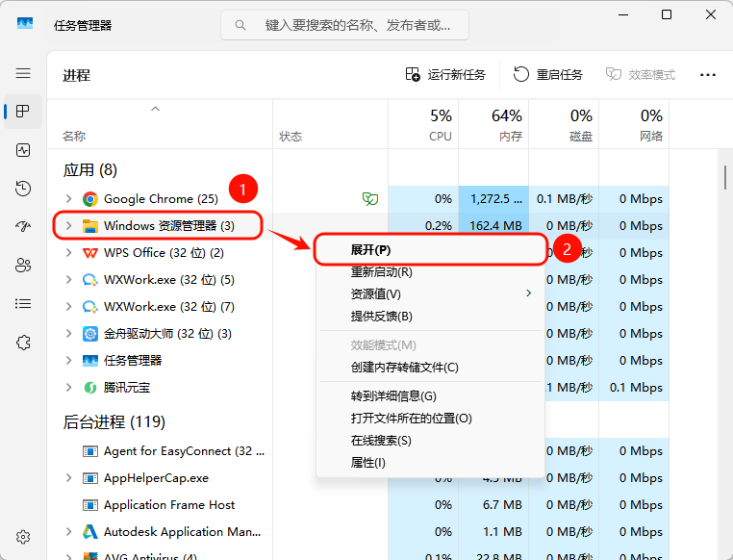Click the WXWork.exe (7) app icon
Screen dimensions: 733x560
pyautogui.click(x=90, y=307)
